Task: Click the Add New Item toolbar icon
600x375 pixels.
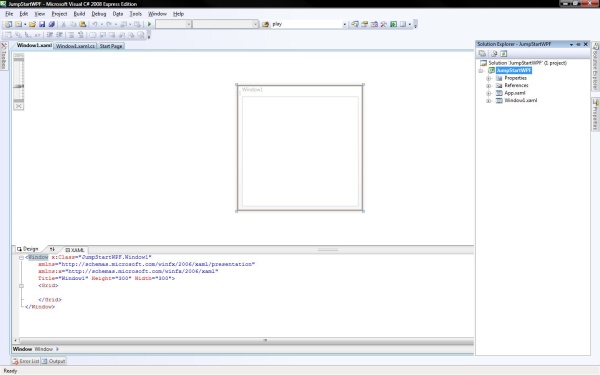Action: (18, 24)
